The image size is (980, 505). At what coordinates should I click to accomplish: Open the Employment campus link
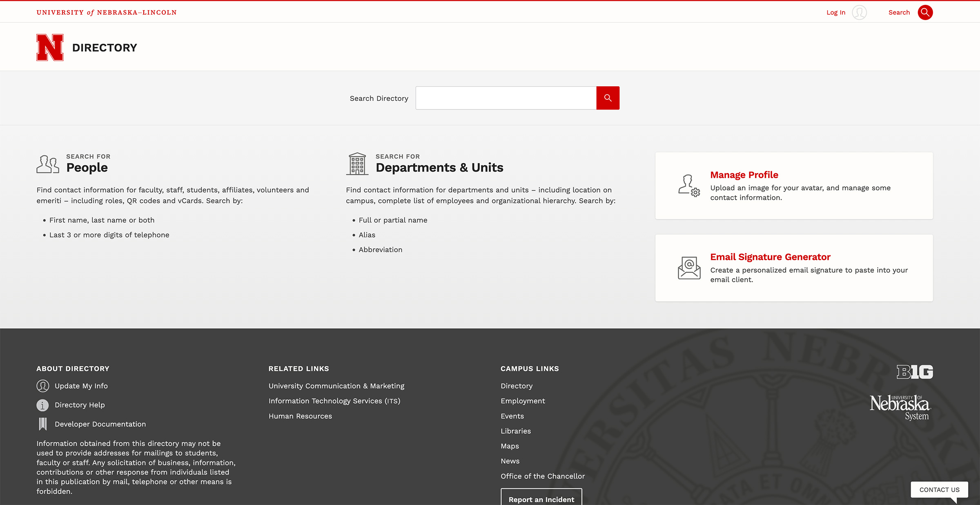[x=523, y=401]
